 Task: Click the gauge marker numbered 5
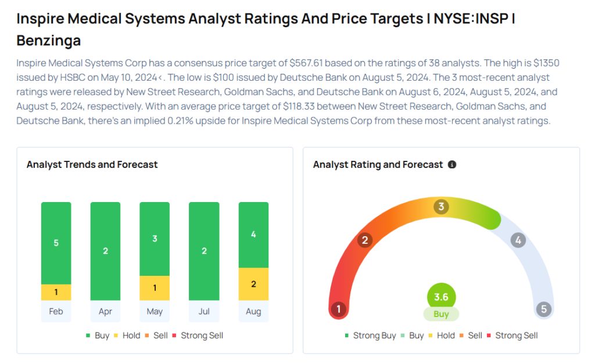pos(544,309)
